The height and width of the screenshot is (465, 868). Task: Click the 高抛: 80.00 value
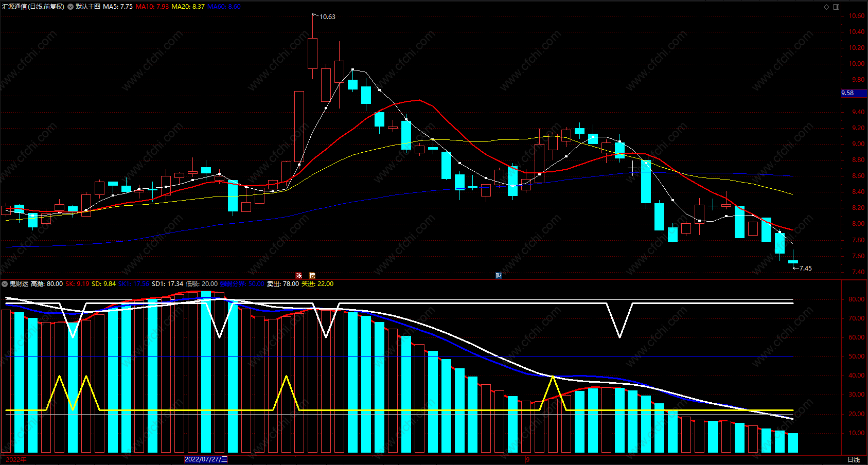[47, 284]
